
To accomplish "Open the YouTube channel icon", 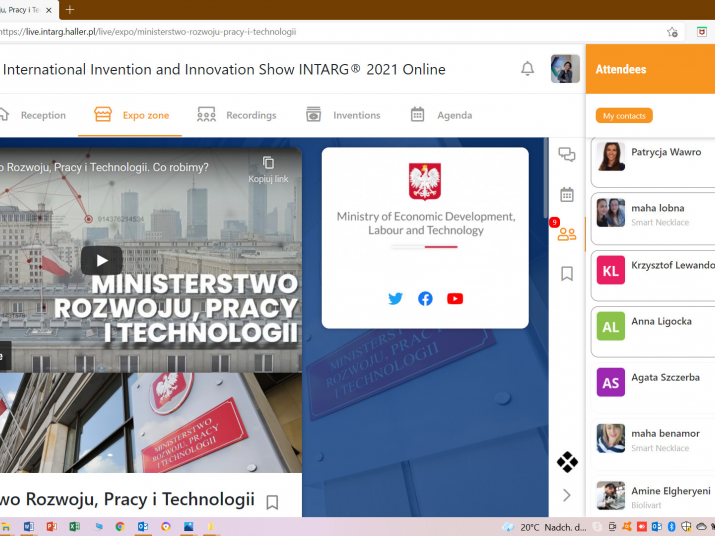I will point(455,298).
